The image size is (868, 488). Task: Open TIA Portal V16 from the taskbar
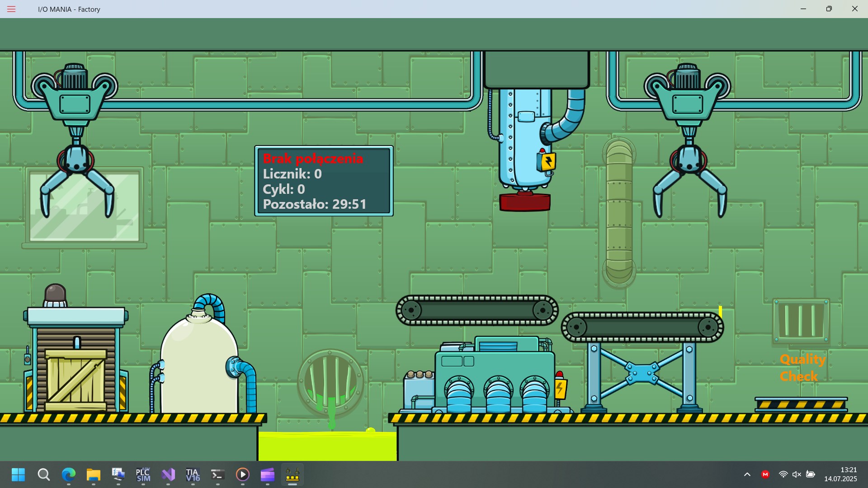point(193,475)
